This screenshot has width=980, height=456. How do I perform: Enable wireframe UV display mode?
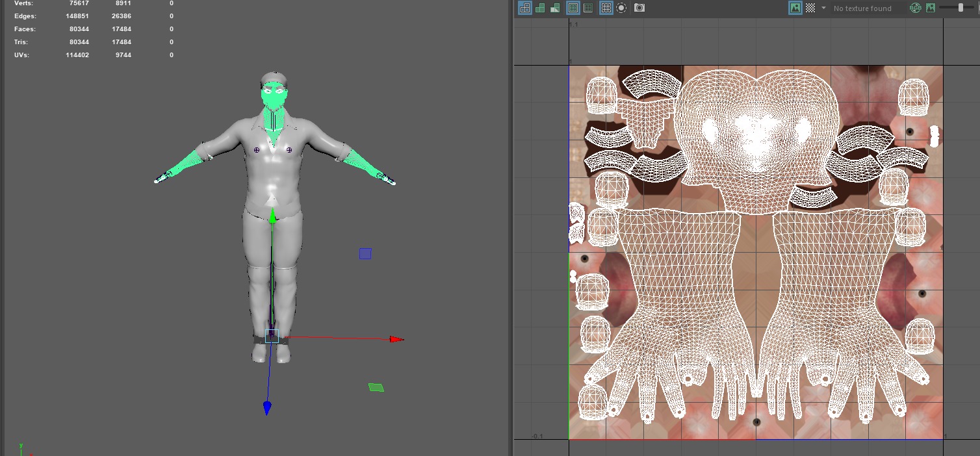[x=524, y=8]
